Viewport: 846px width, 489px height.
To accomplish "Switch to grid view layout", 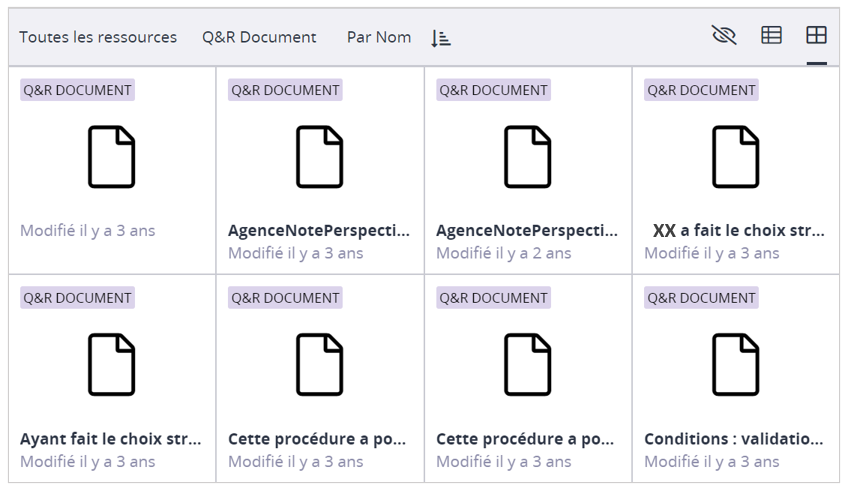I will pyautogui.click(x=816, y=36).
